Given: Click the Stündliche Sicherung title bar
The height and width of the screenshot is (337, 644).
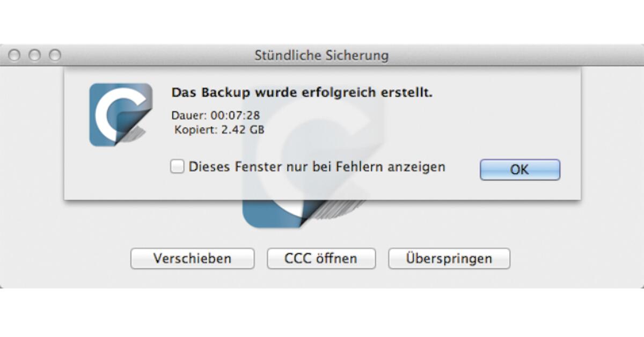Looking at the screenshot, I should [x=322, y=55].
